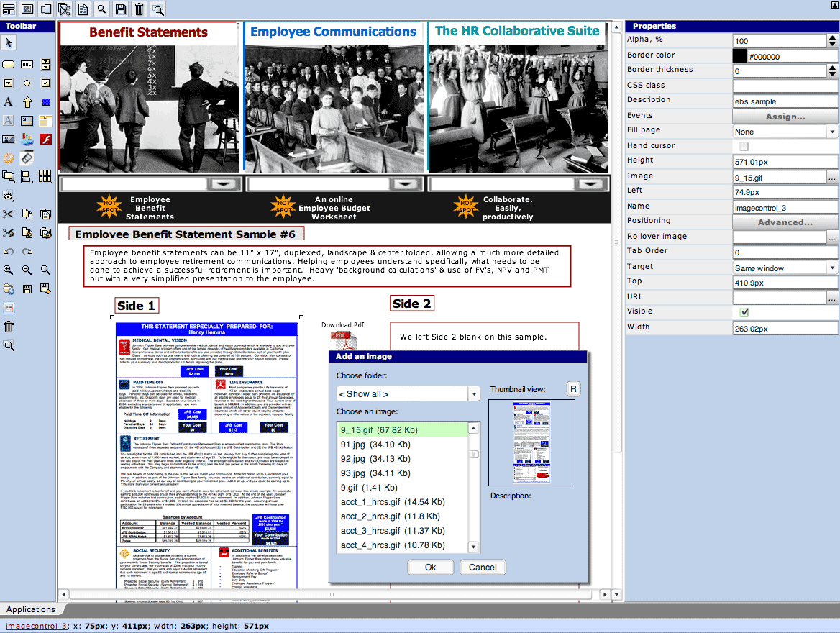Click the Events Assign button
The height and width of the screenshot is (633, 840).
coord(785,117)
